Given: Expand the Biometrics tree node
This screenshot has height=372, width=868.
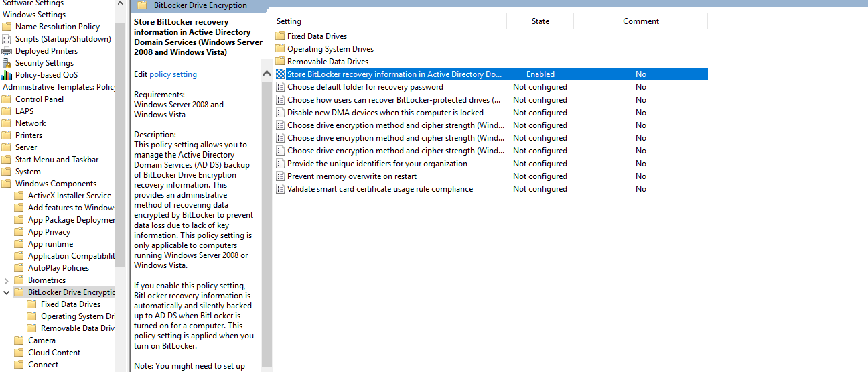Looking at the screenshot, I should (x=7, y=280).
